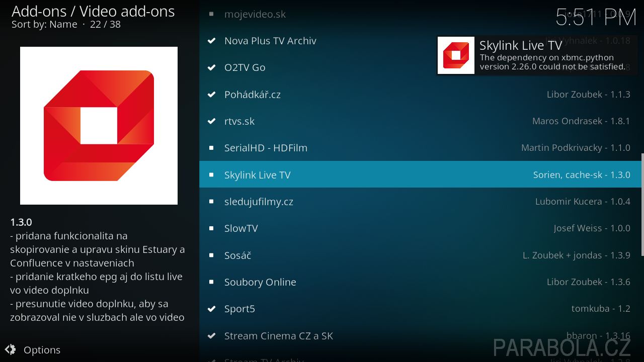Click the Skylink Live TV notification icon
The image size is (644, 362).
point(456,55)
